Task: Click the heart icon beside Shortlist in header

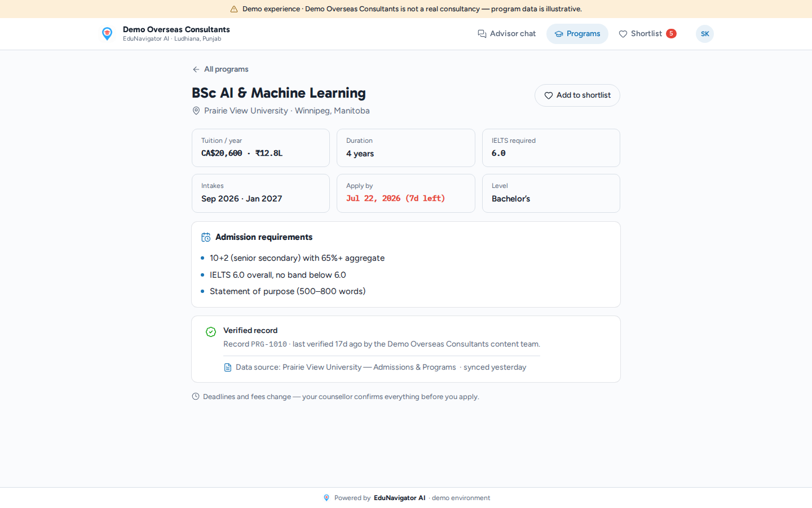Action: 623,34
